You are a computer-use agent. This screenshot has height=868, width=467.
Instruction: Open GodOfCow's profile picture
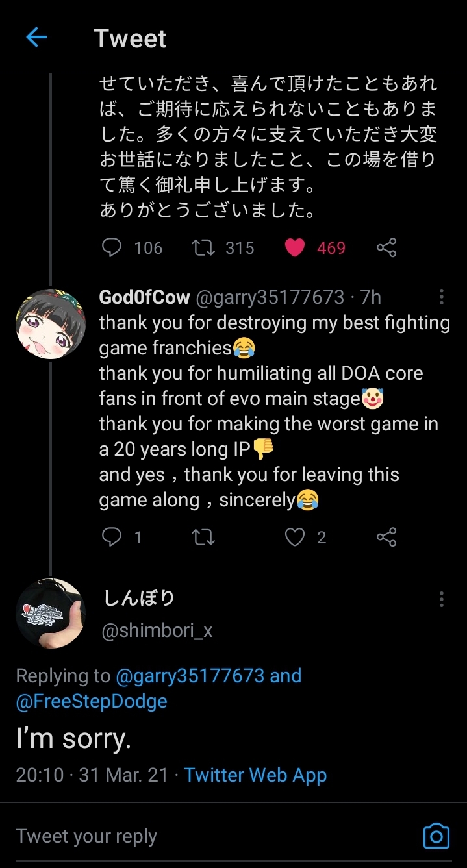(50, 324)
